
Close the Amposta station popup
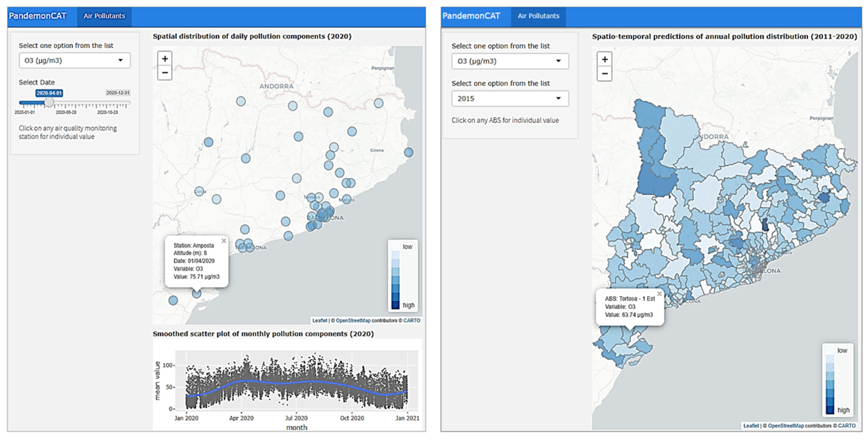[224, 241]
